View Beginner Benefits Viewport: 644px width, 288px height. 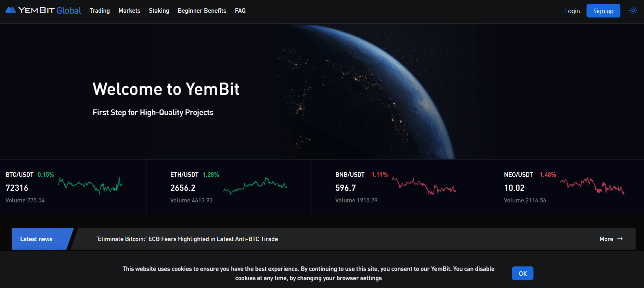point(202,11)
